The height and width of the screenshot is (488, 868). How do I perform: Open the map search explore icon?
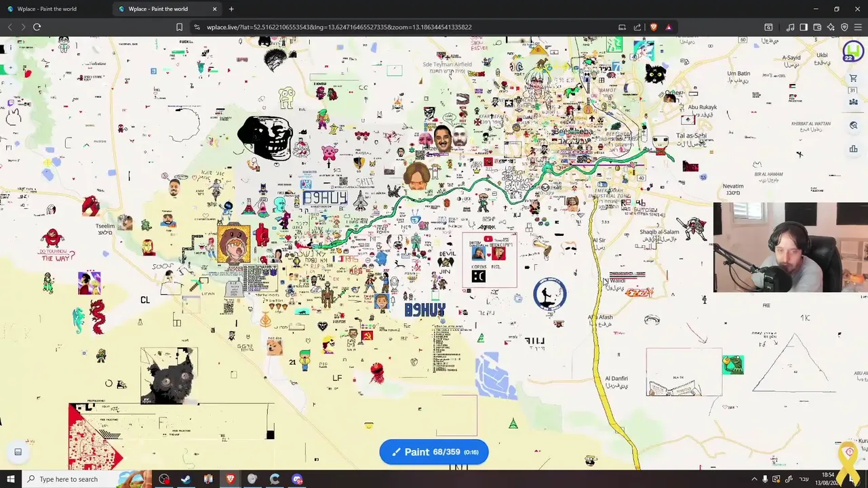pos(854,125)
